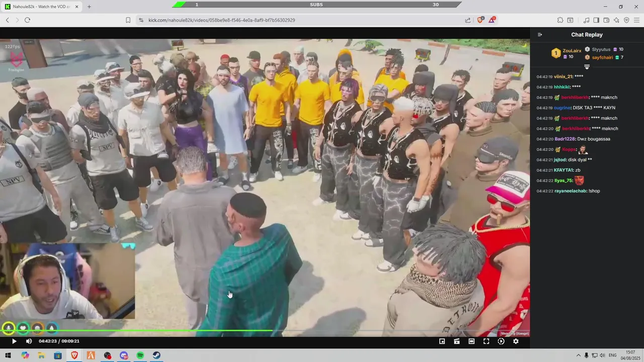Open the Windows Start menu
The image size is (644, 362).
pos(8,355)
